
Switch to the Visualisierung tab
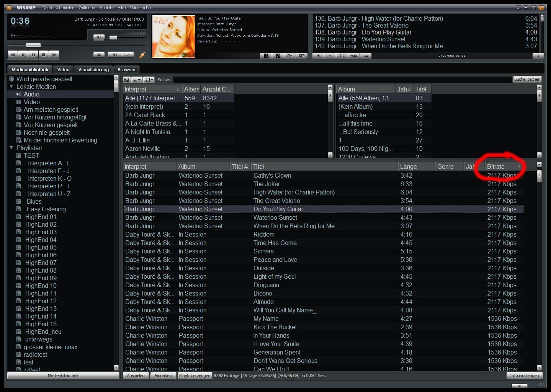[x=93, y=70]
